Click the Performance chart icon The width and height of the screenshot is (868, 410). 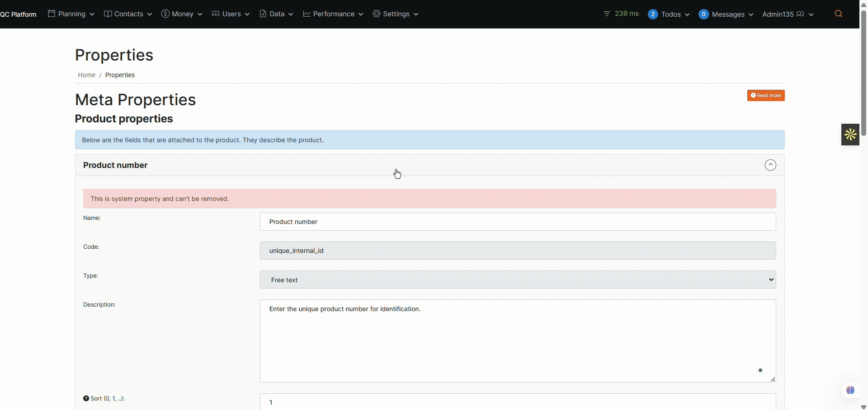(x=308, y=14)
